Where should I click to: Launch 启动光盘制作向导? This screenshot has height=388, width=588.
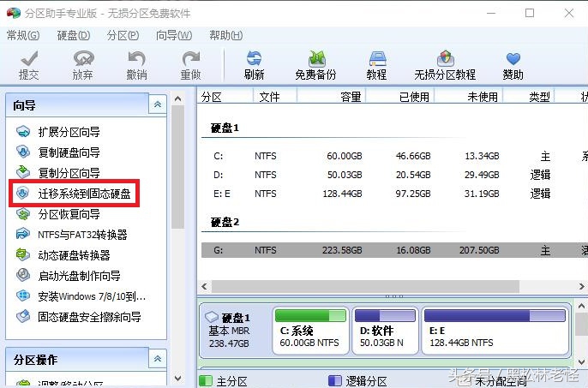69,276
